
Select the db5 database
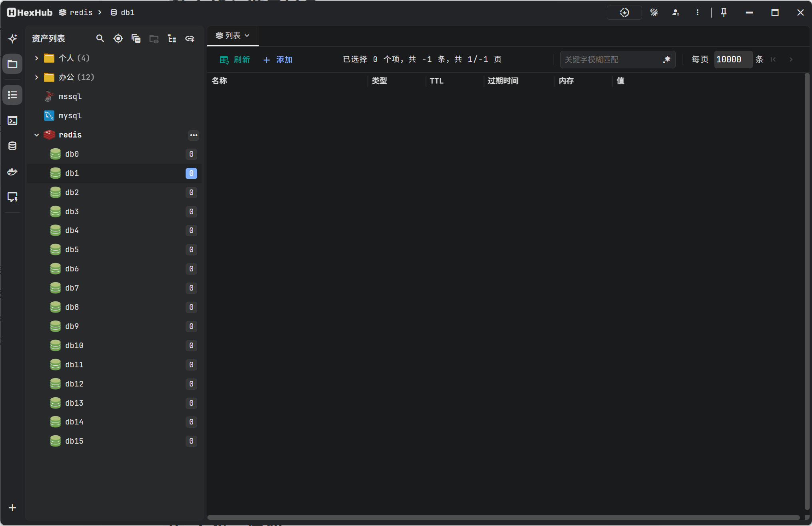pyautogui.click(x=114, y=249)
